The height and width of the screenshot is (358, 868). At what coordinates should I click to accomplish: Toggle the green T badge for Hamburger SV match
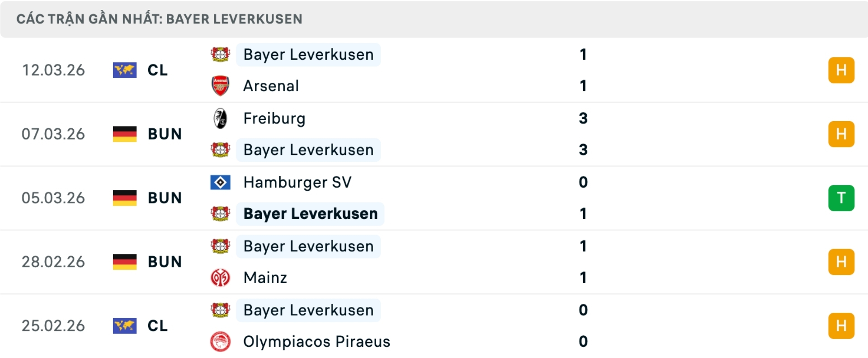[x=841, y=198]
